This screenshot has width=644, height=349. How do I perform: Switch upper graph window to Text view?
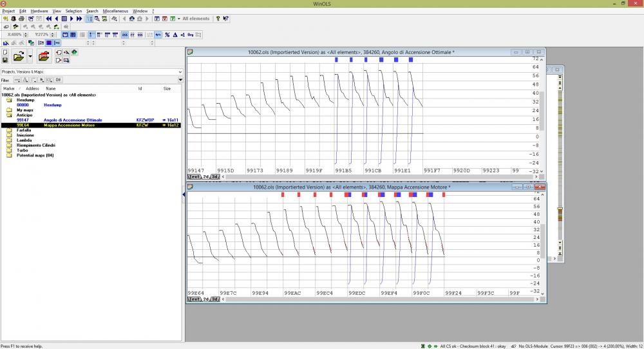pyautogui.click(x=194, y=176)
